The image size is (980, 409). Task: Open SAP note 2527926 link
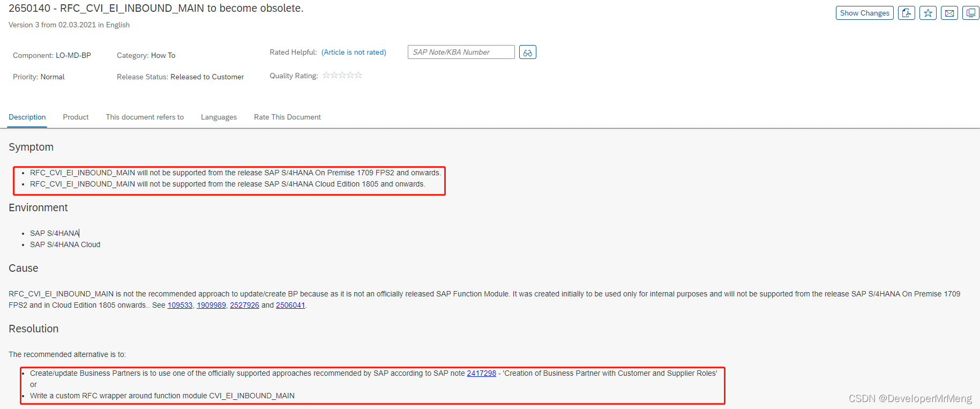244,305
